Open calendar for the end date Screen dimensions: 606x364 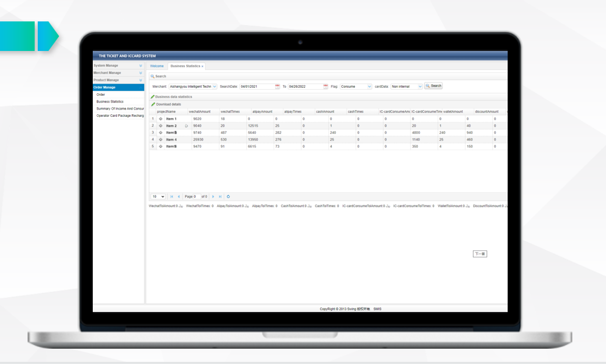[326, 86]
